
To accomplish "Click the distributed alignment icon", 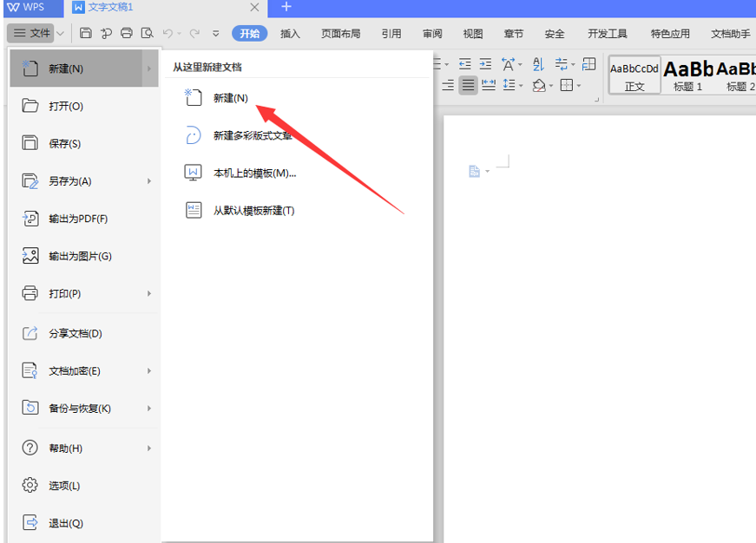I will point(489,85).
